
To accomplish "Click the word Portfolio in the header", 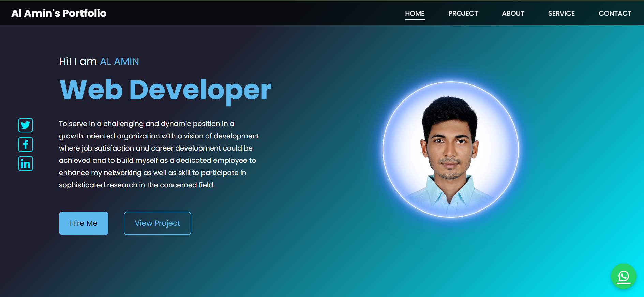I will pyautogui.click(x=84, y=13).
